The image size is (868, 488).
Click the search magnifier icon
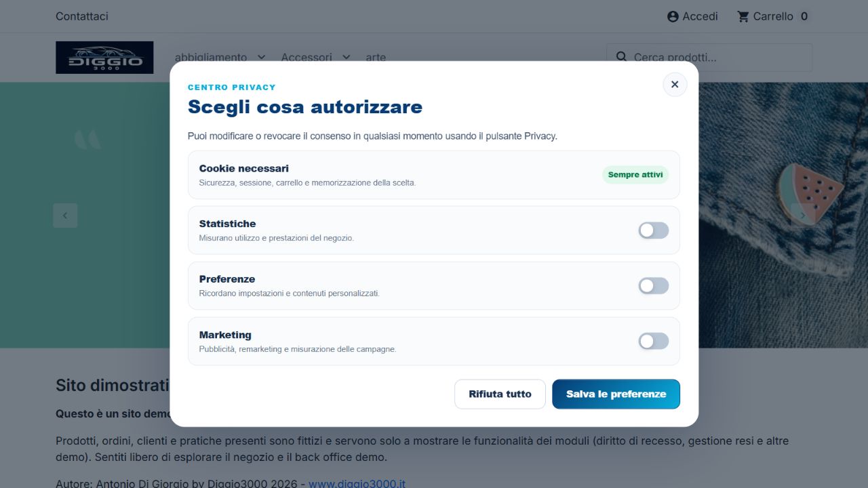pyautogui.click(x=621, y=57)
